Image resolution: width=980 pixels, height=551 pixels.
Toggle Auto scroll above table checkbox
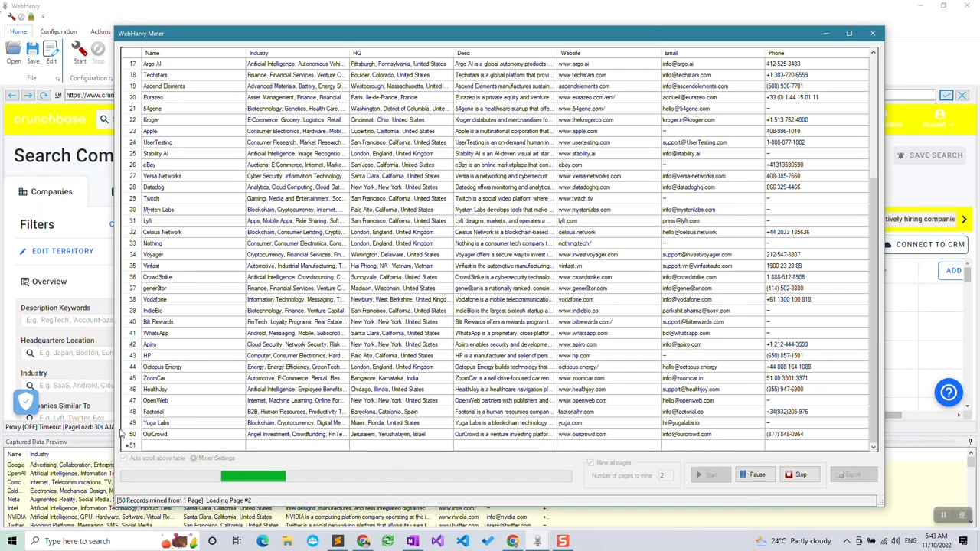pyautogui.click(x=124, y=458)
